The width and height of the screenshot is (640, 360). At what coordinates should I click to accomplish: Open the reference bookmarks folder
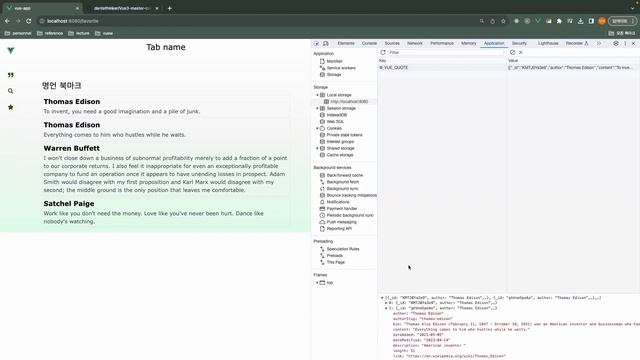[50, 33]
